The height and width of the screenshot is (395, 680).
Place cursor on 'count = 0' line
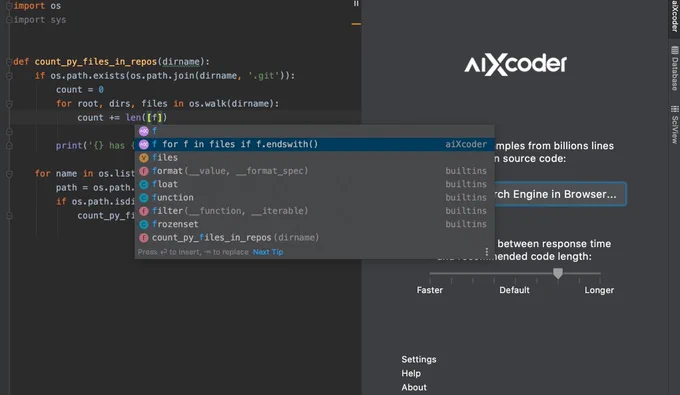coord(80,90)
